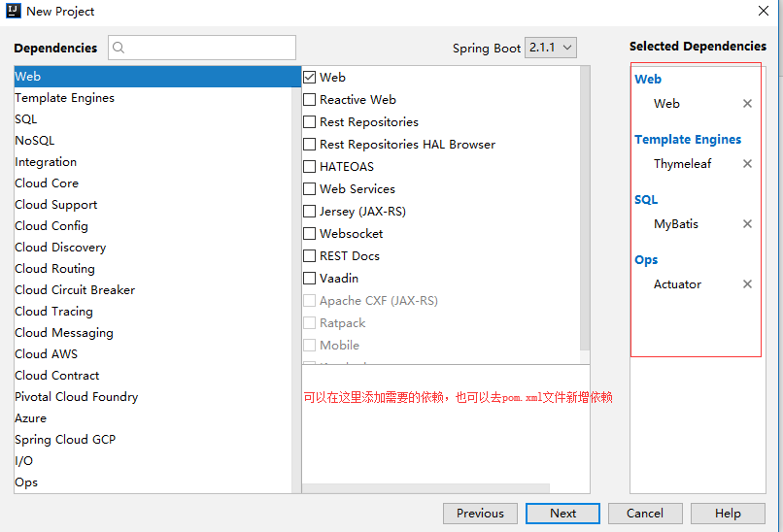
Task: Uncheck the Web dependency checkbox
Action: coord(310,78)
